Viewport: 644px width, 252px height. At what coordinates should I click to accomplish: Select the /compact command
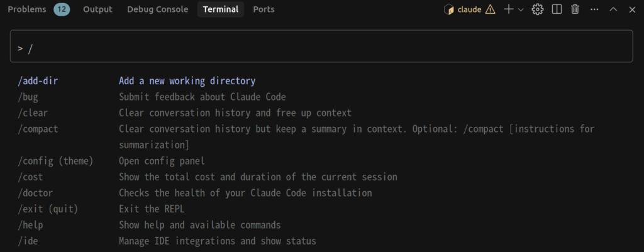(38, 129)
